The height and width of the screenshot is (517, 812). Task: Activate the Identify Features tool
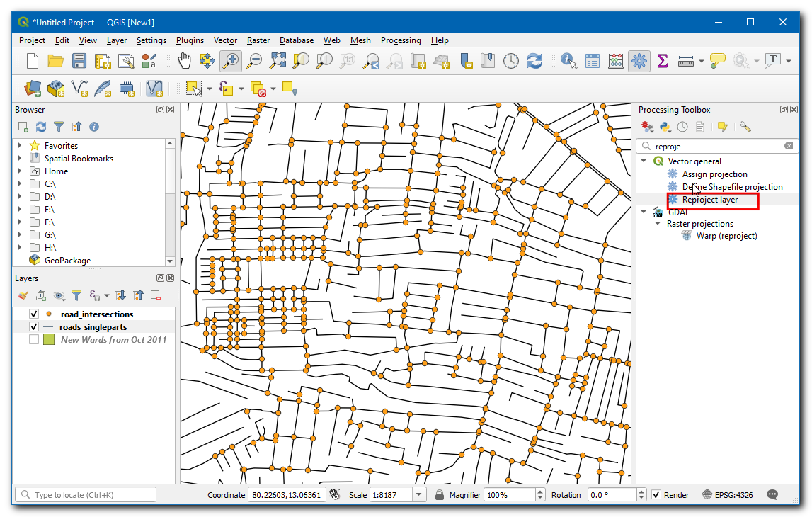(568, 62)
